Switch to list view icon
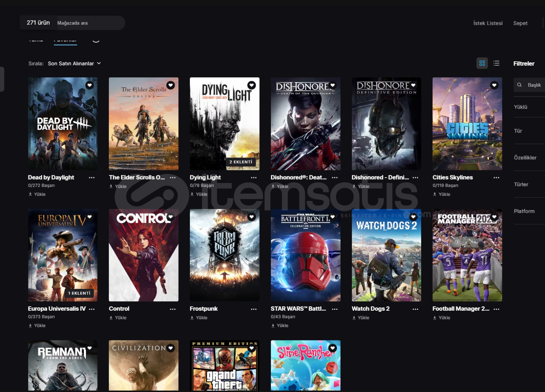This screenshot has width=545, height=392. point(496,63)
